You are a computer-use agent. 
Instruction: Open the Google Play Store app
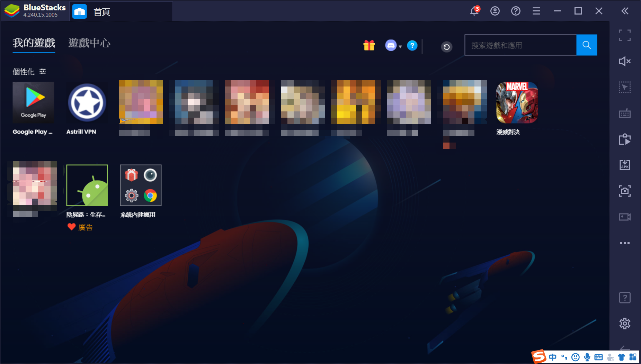pyautogui.click(x=33, y=103)
